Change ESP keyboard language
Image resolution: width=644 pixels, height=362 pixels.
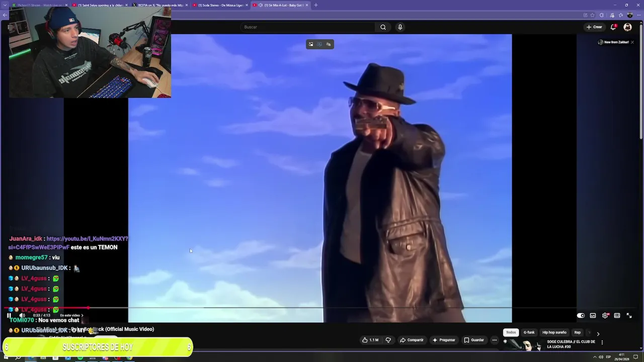click(x=608, y=357)
